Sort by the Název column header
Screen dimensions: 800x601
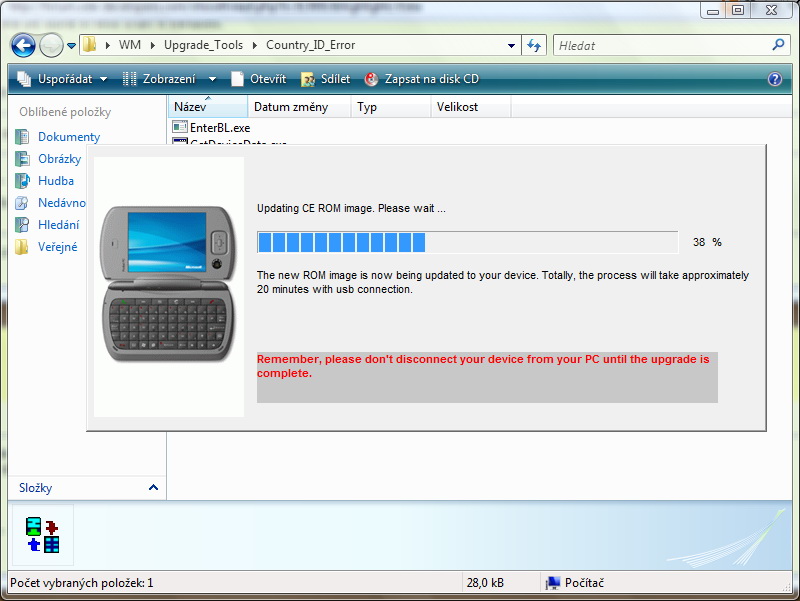208,107
